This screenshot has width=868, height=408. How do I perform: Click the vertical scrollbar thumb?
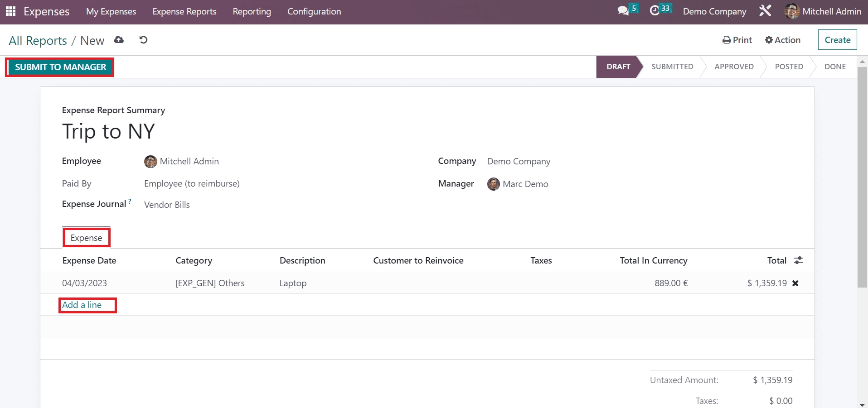[862, 177]
